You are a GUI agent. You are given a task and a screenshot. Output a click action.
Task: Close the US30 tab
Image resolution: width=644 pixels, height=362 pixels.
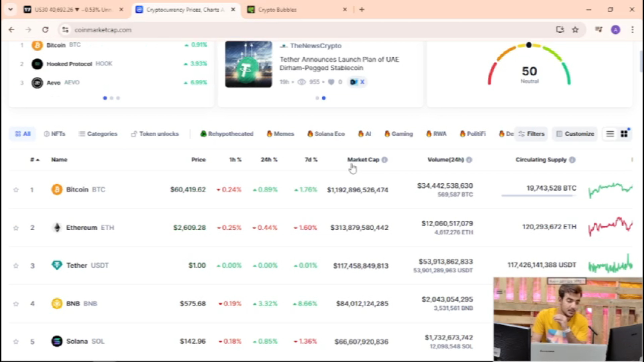coord(121,10)
